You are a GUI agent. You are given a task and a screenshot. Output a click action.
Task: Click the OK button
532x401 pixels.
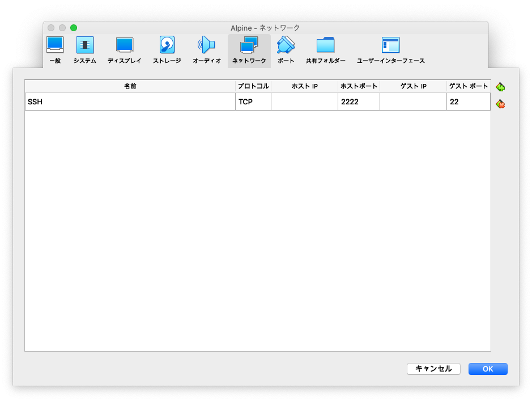(488, 369)
